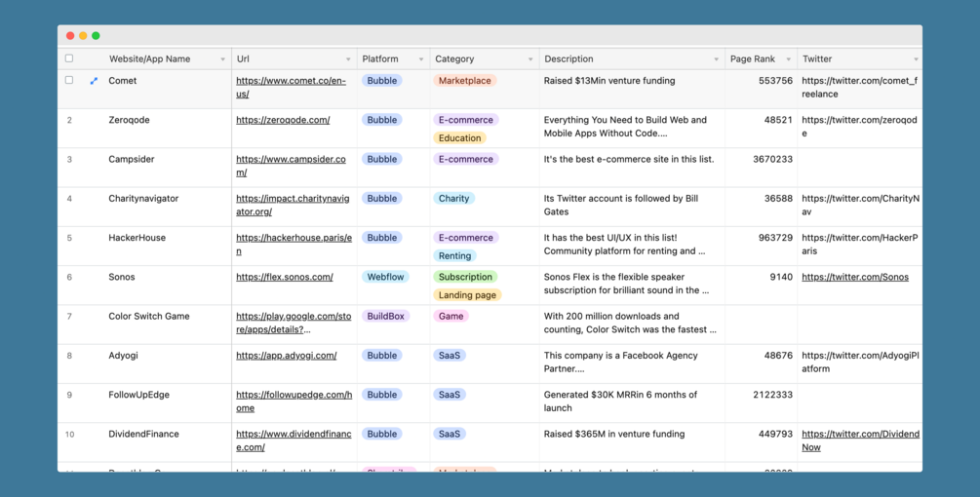The image size is (980, 497).
Task: Select the Education tag in Zeroqode row
Action: (459, 138)
